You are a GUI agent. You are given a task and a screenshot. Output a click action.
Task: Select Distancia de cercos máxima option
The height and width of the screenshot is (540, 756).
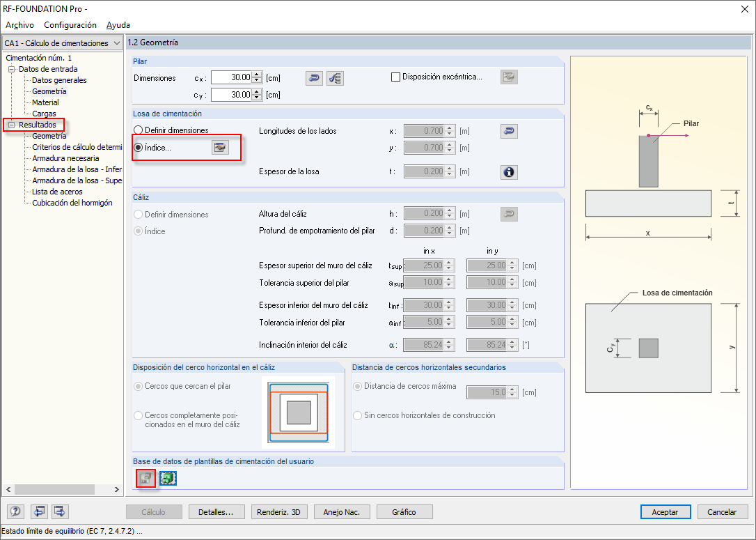[x=357, y=386]
